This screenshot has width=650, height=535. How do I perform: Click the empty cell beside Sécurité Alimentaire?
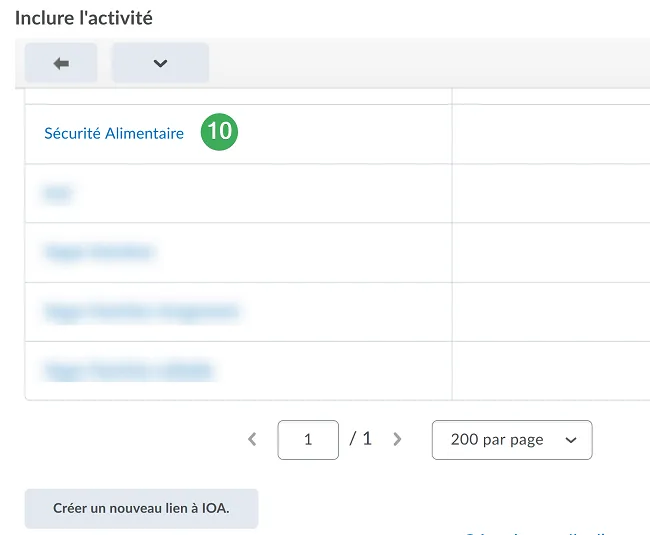click(550, 133)
